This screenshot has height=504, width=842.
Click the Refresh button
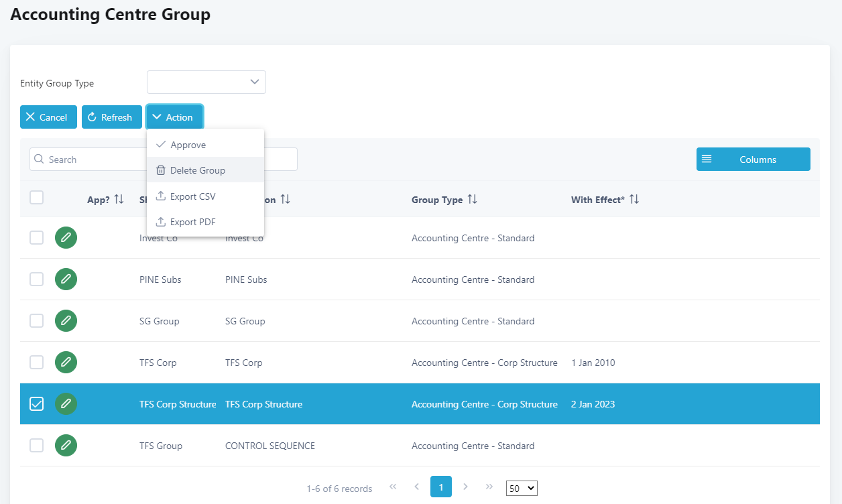[111, 117]
